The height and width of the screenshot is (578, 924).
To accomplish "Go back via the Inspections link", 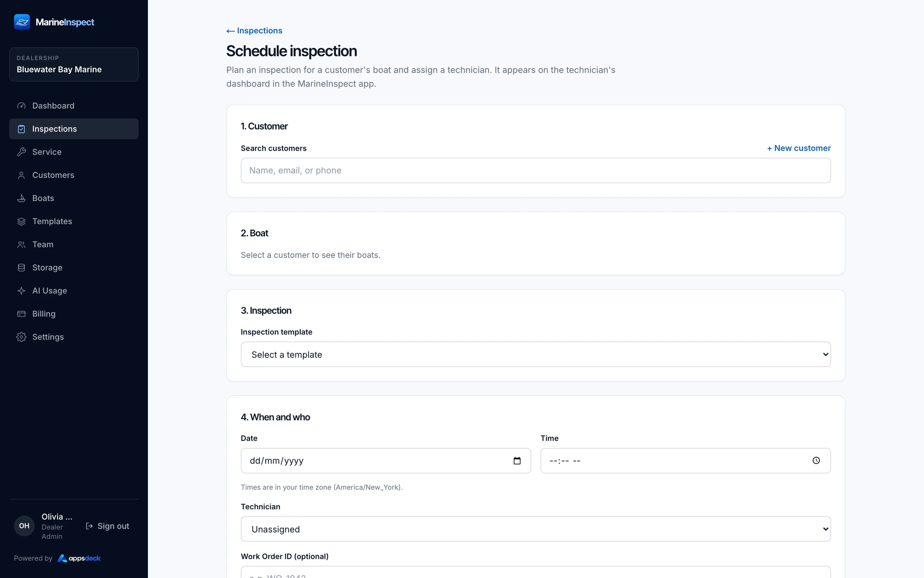I will click(254, 31).
